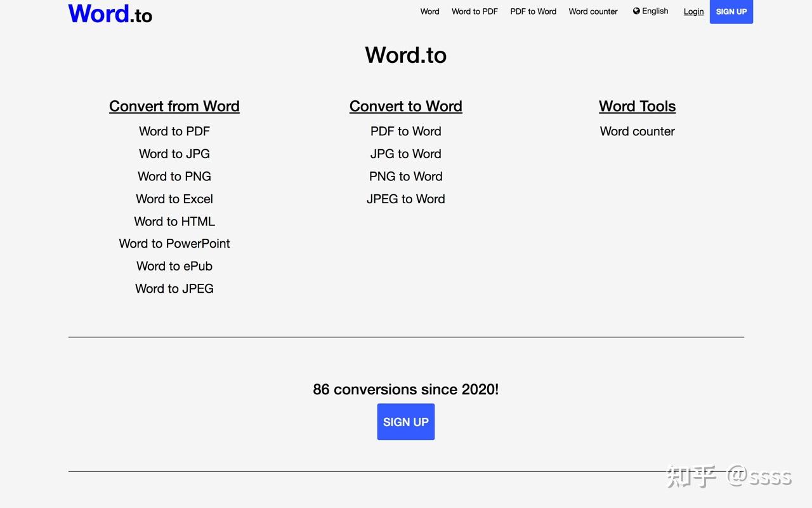Click the Login link

coord(693,11)
